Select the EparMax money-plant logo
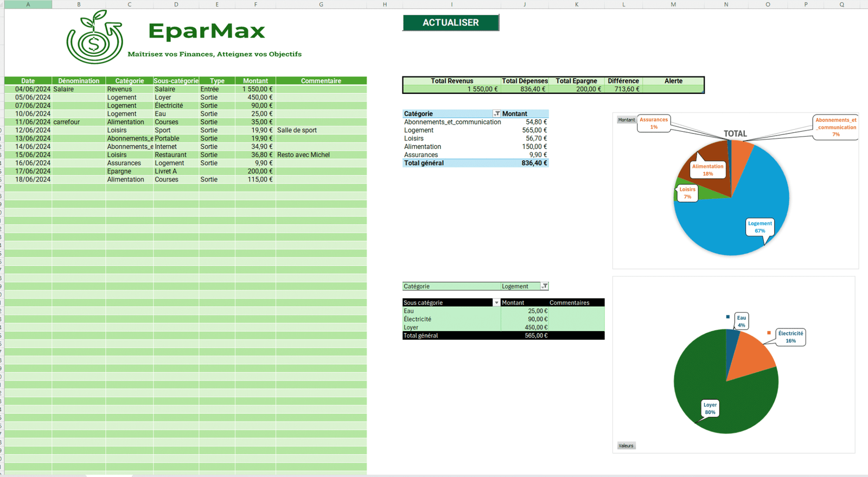 coord(95,37)
